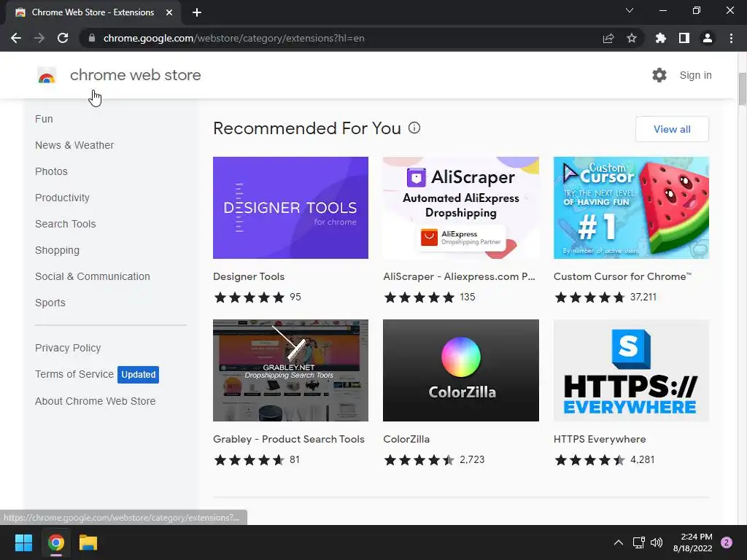Open the volume tray icon
The width and height of the screenshot is (747, 560).
657,542
